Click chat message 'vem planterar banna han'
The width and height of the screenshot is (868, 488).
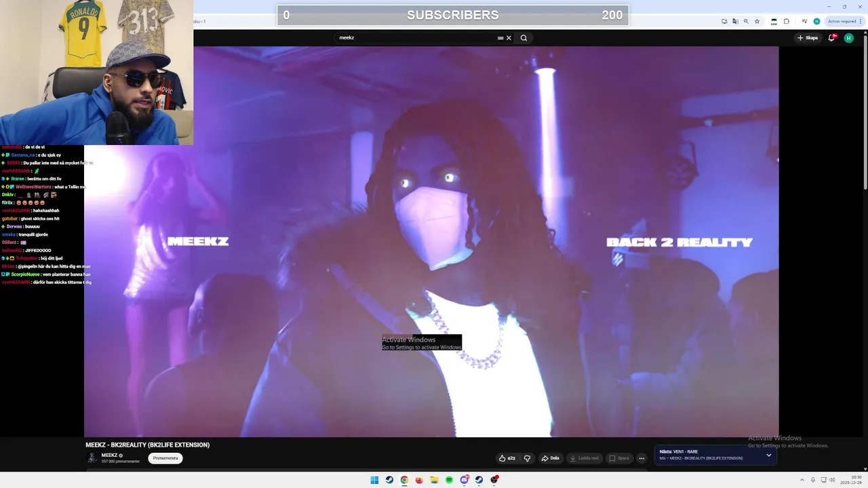tap(66, 274)
